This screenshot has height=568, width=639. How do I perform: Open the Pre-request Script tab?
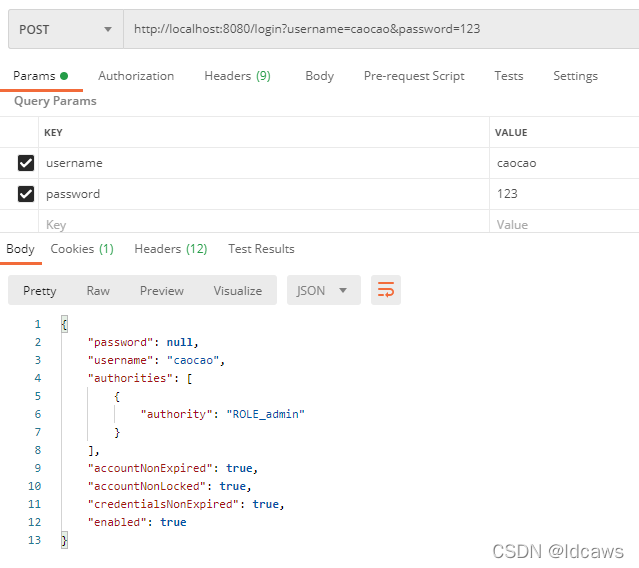(x=414, y=76)
